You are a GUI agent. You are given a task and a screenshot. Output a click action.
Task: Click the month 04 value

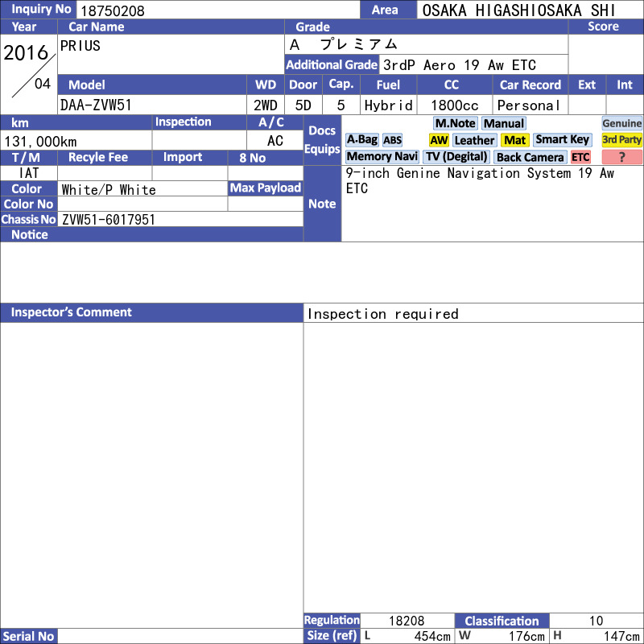[x=43, y=84]
